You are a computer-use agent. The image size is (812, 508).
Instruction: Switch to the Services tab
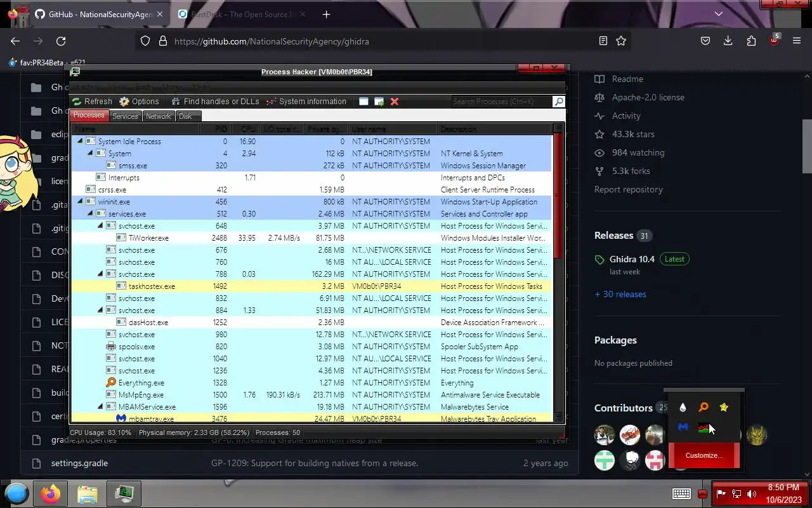[x=125, y=116]
